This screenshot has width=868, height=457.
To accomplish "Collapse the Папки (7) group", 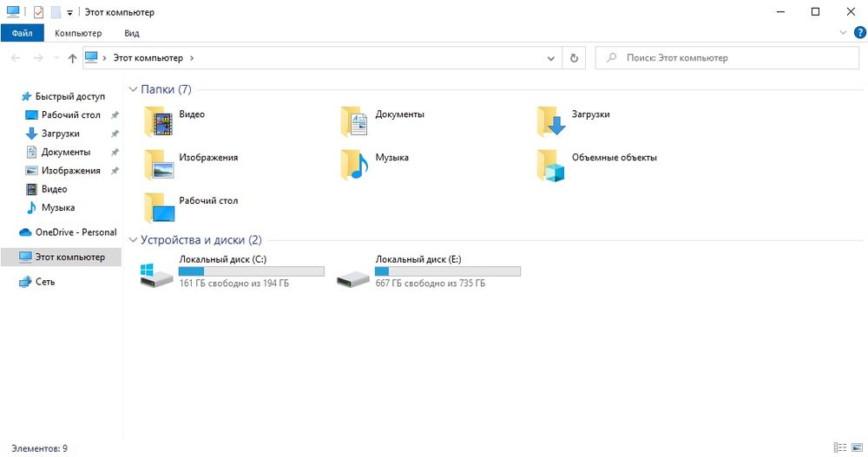I will (x=133, y=89).
